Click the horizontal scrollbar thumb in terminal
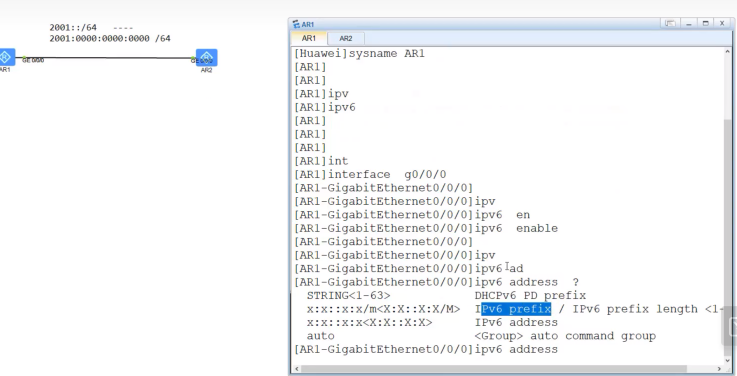The height and width of the screenshot is (376, 737). tap(494, 369)
